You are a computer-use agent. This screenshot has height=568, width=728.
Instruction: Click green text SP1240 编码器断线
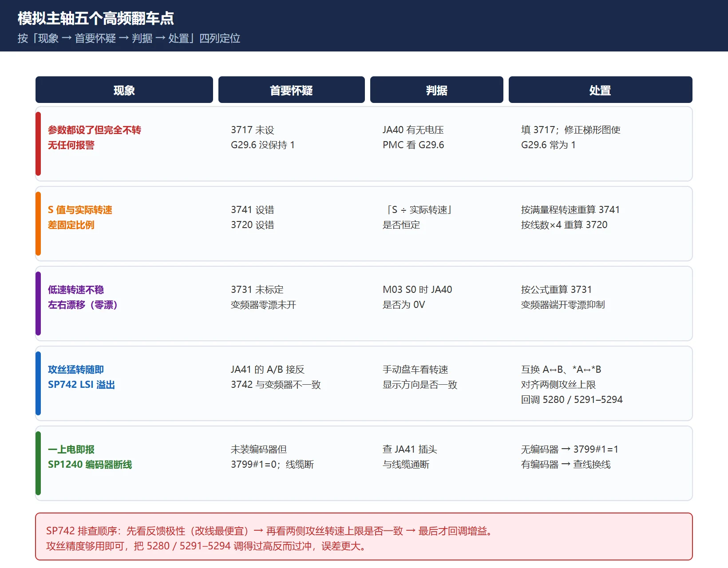coord(90,465)
